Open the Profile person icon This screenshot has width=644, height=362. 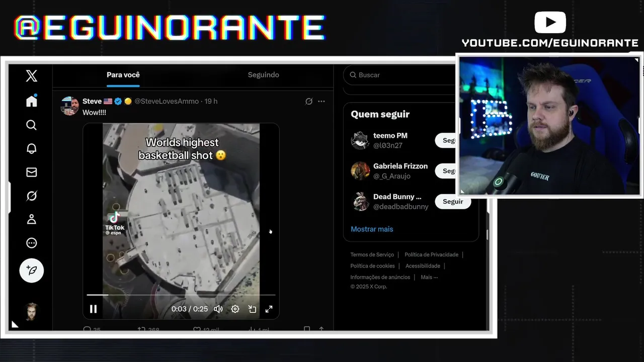point(31,219)
